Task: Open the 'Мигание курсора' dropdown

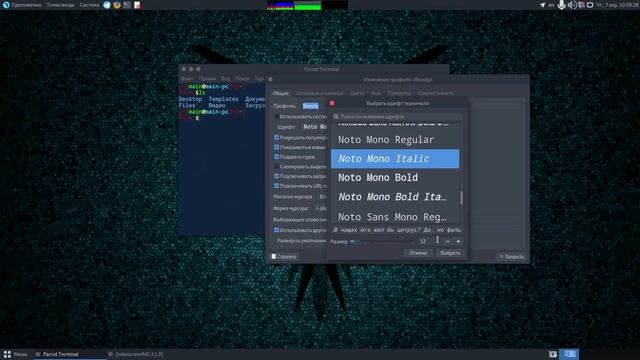Action: 322,197
